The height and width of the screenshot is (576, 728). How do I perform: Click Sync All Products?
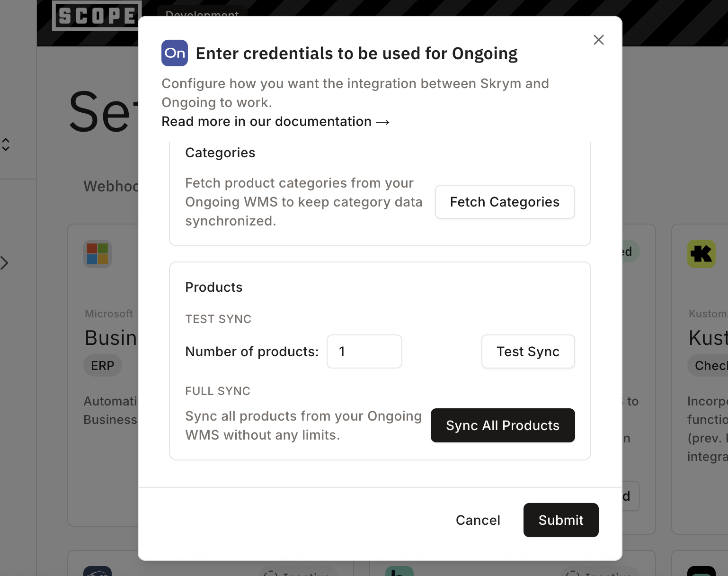[x=502, y=425]
